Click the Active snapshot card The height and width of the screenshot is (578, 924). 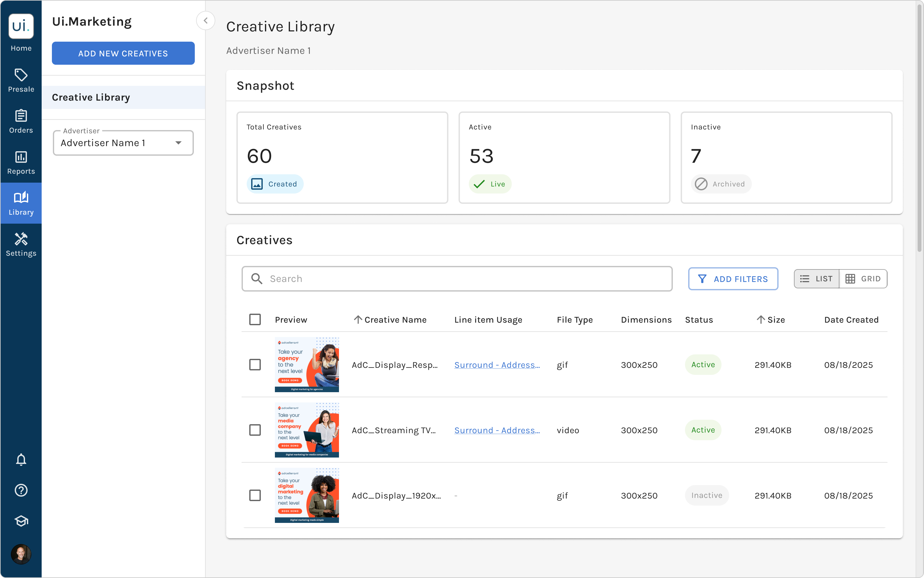click(x=564, y=158)
